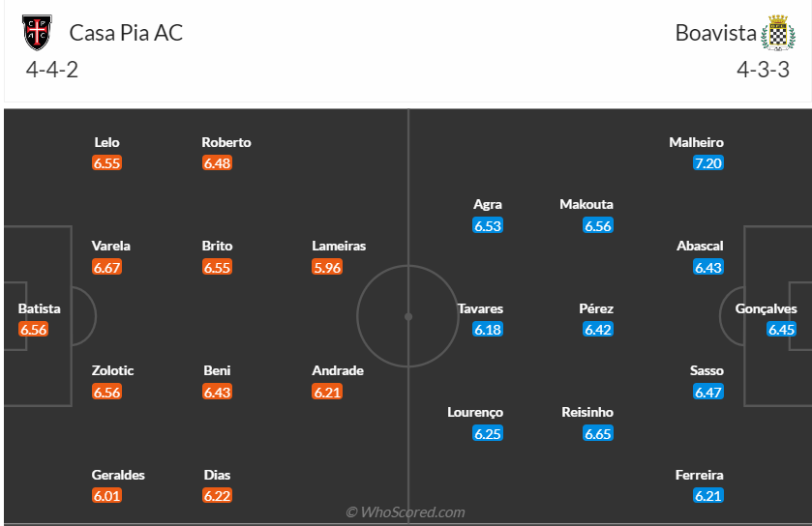Open the Boavista team link
The height and width of the screenshot is (526, 812).
[x=715, y=33]
